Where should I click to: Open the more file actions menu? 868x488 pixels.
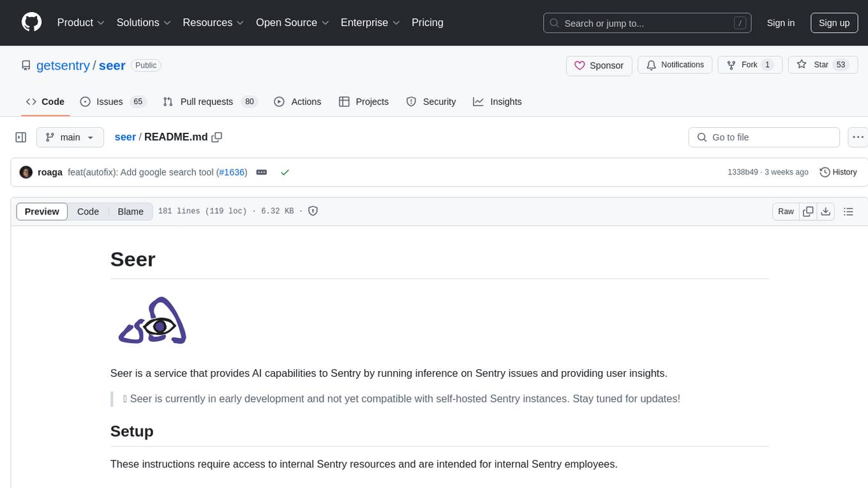click(x=858, y=137)
